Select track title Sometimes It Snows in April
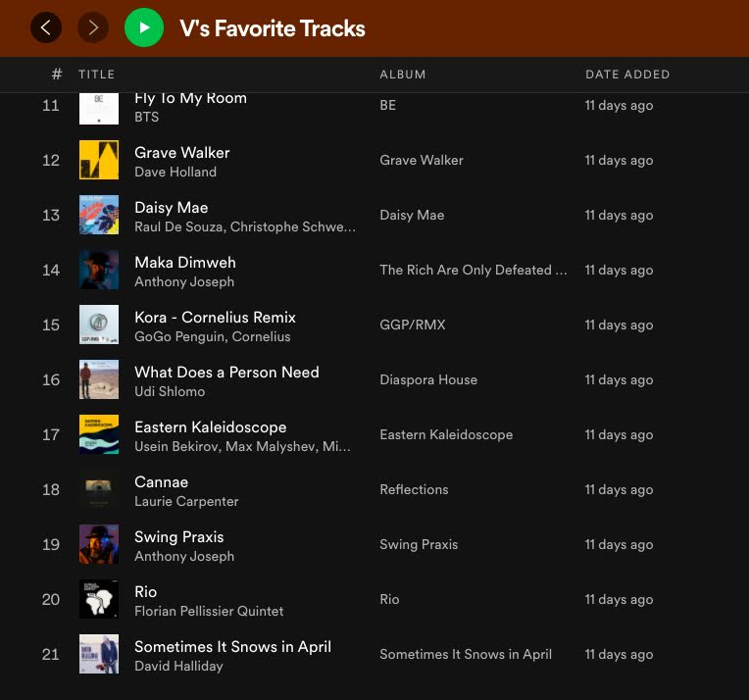 click(x=232, y=647)
